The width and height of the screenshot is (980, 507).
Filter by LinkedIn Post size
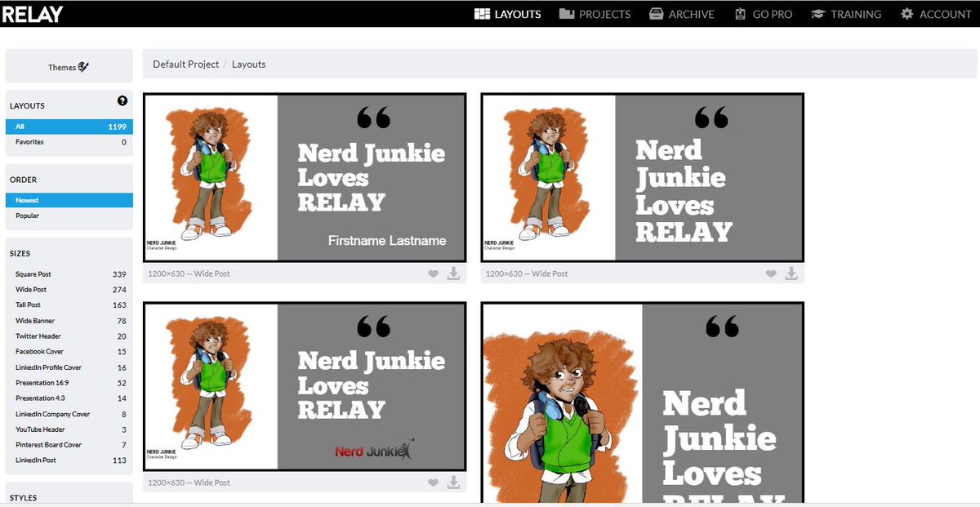(69, 460)
